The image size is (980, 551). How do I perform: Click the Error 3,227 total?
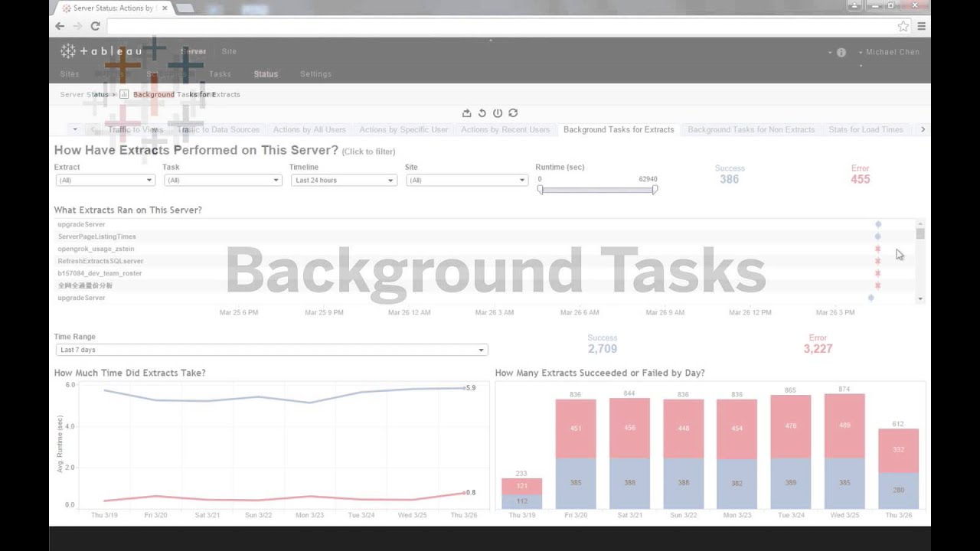(x=818, y=348)
